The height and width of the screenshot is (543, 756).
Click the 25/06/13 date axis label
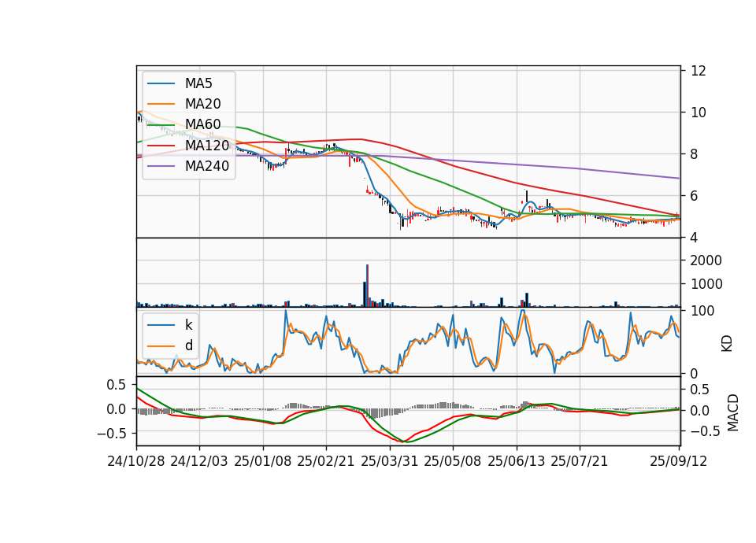(517, 461)
